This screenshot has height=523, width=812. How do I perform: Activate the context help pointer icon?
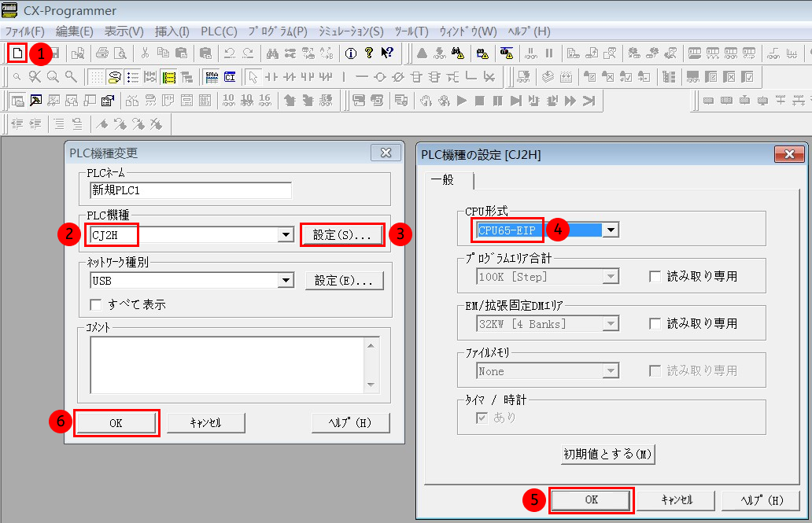pos(387,53)
